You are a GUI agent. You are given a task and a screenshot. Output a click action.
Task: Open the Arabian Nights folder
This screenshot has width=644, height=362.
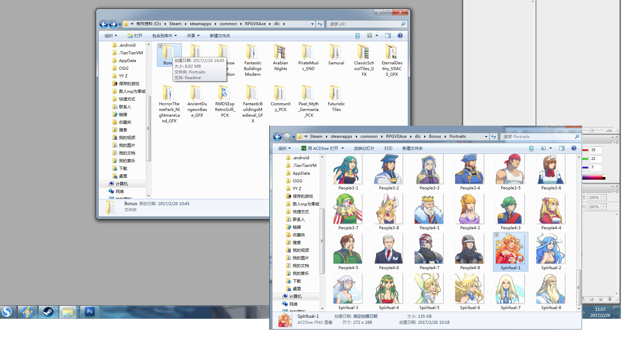click(280, 58)
